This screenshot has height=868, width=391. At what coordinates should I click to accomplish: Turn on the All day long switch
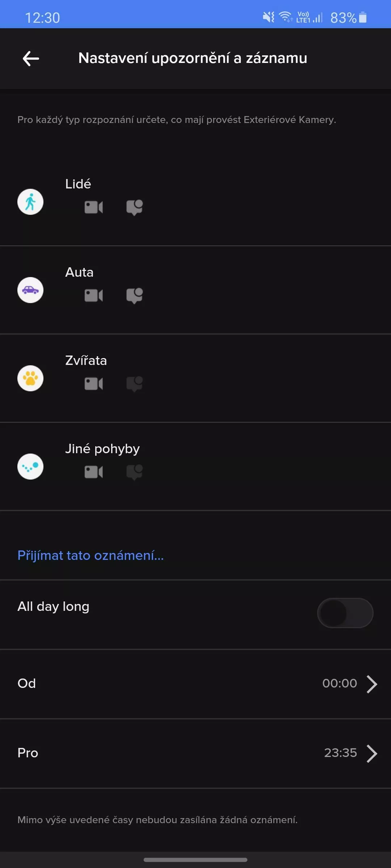coord(345,613)
